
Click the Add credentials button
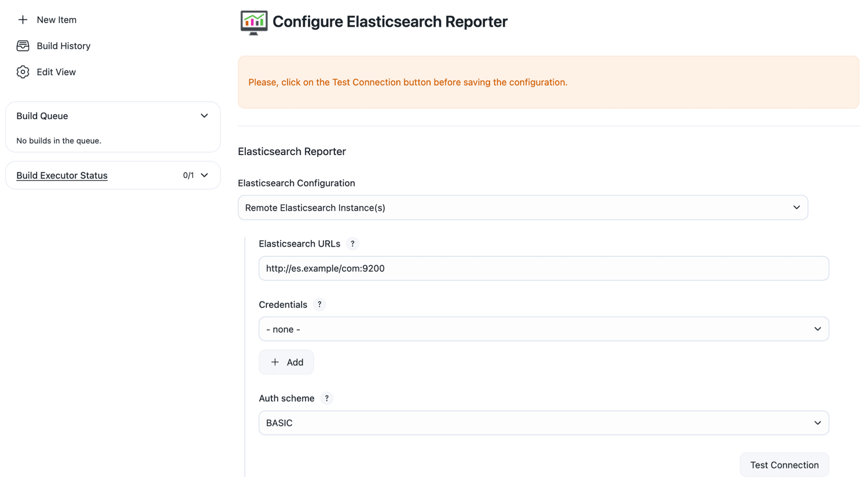pyautogui.click(x=286, y=362)
